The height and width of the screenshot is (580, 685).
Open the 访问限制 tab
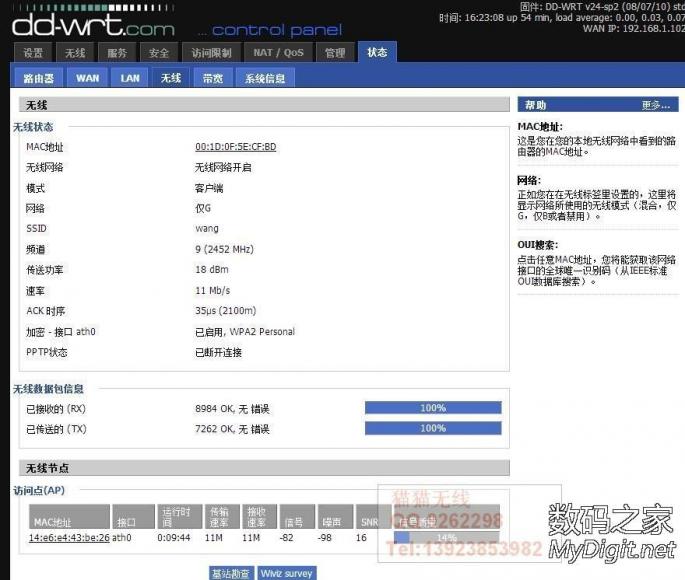coord(211,53)
